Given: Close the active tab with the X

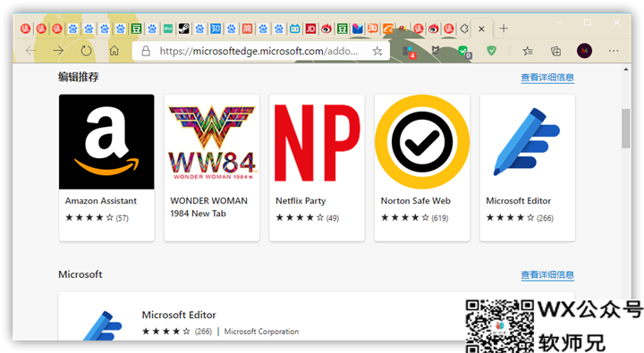Looking at the screenshot, I should 481,29.
